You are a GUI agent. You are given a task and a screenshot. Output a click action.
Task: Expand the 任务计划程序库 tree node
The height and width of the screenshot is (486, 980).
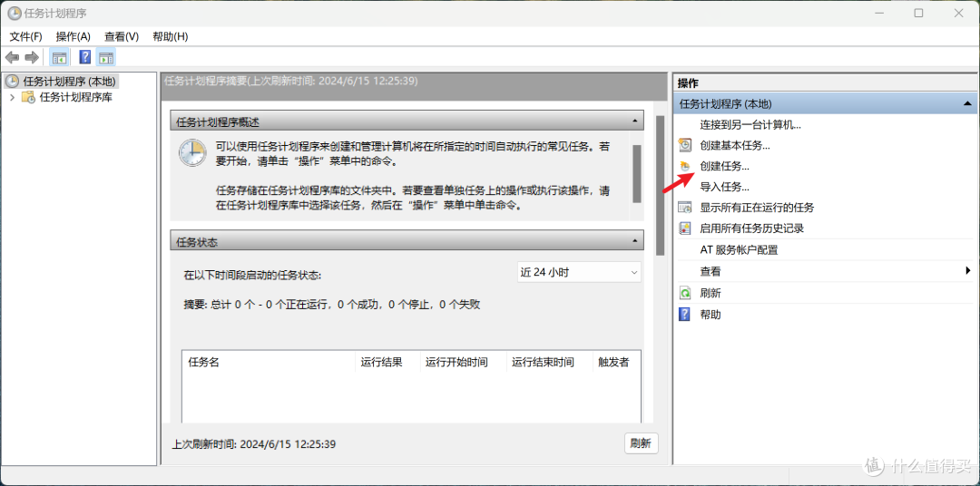click(x=12, y=97)
